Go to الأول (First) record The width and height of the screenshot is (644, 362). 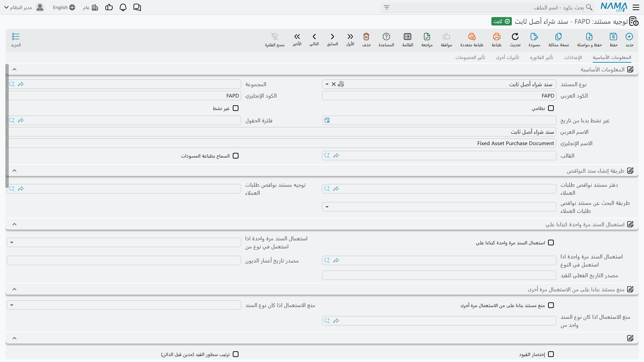tap(350, 37)
